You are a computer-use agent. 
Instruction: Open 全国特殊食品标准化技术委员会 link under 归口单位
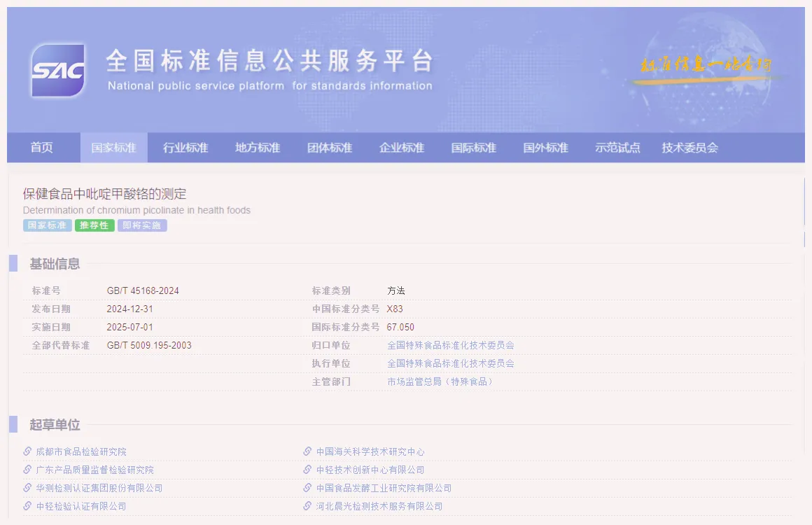coord(451,345)
